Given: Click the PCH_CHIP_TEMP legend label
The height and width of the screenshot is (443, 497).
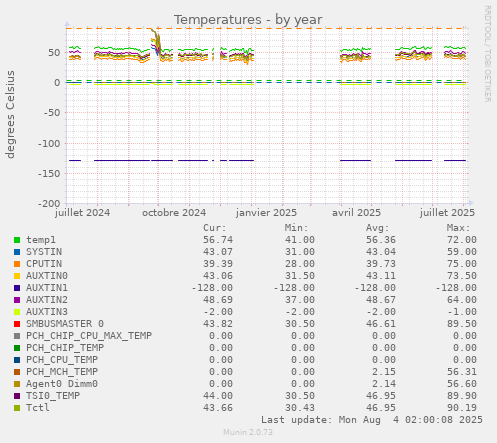Looking at the screenshot, I should pos(65,348).
